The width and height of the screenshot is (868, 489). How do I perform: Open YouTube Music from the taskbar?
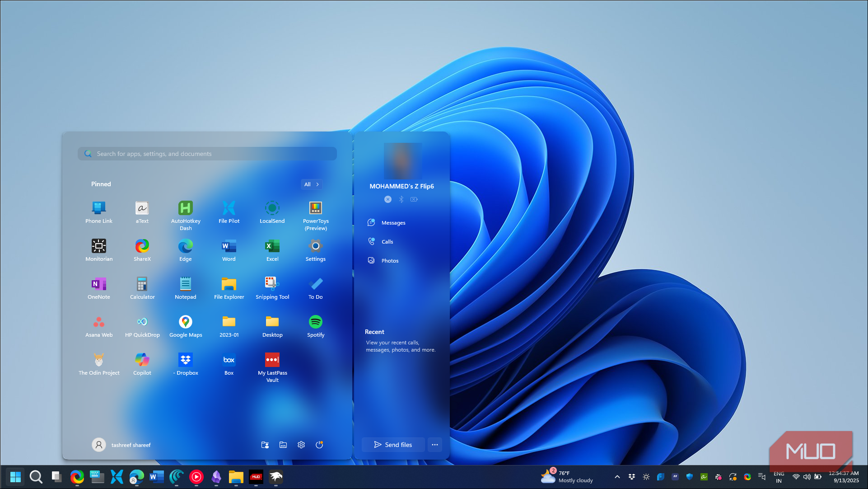(196, 477)
